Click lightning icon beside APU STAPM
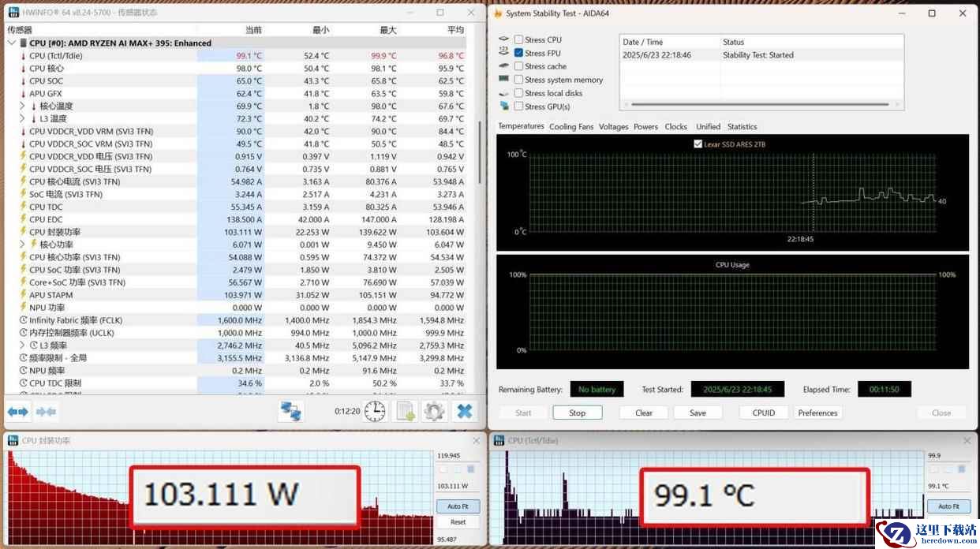This screenshot has height=549, width=980. pyautogui.click(x=23, y=295)
